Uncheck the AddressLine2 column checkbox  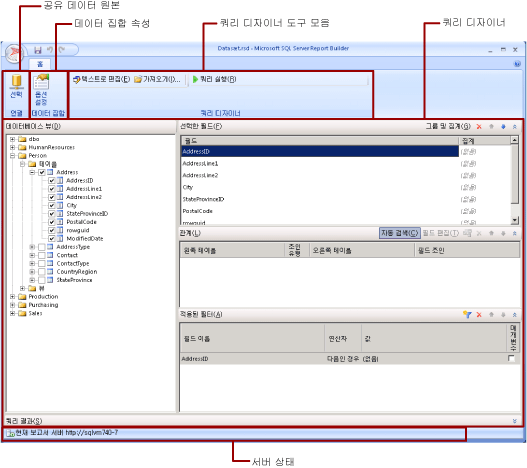pos(51,197)
